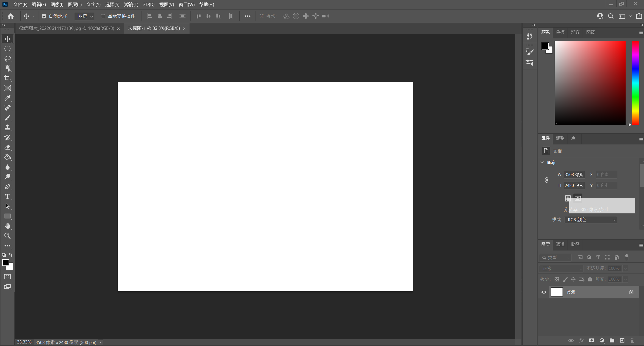Select the Brush tool
Image resolution: width=644 pixels, height=346 pixels.
click(7, 118)
